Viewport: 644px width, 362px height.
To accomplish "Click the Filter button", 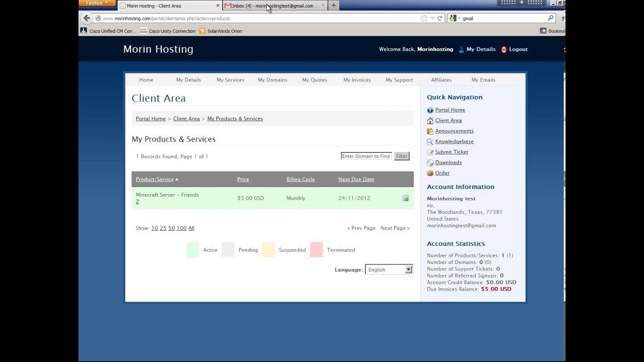I will pos(401,156).
